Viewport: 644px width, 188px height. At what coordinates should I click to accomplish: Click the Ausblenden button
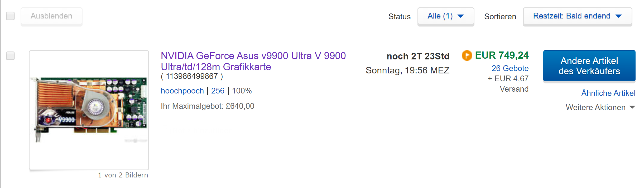51,16
